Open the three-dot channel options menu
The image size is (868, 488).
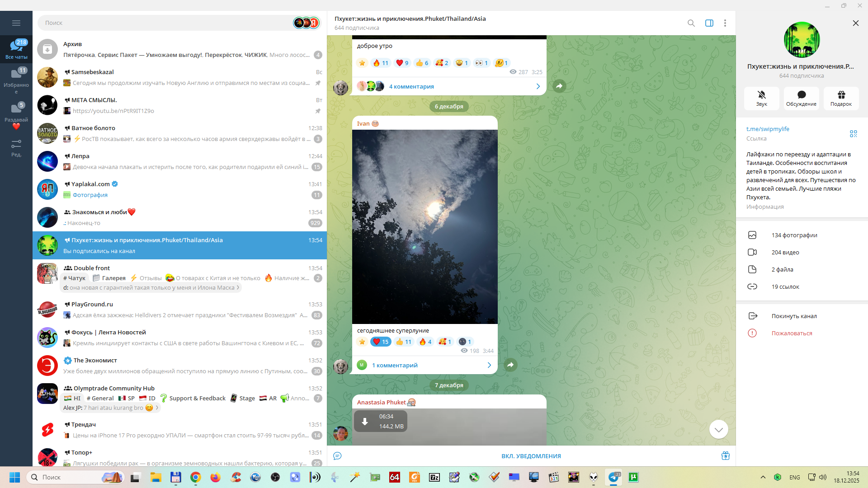tap(725, 23)
